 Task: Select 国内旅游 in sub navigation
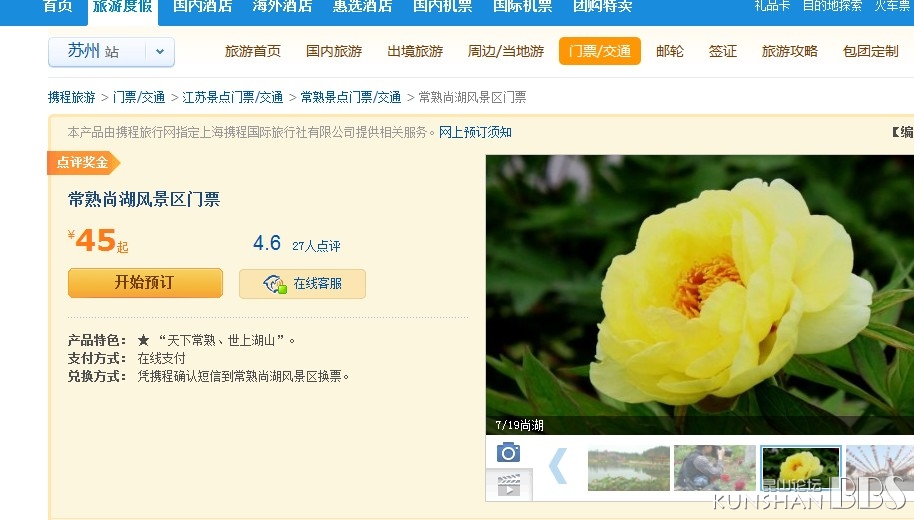(334, 51)
